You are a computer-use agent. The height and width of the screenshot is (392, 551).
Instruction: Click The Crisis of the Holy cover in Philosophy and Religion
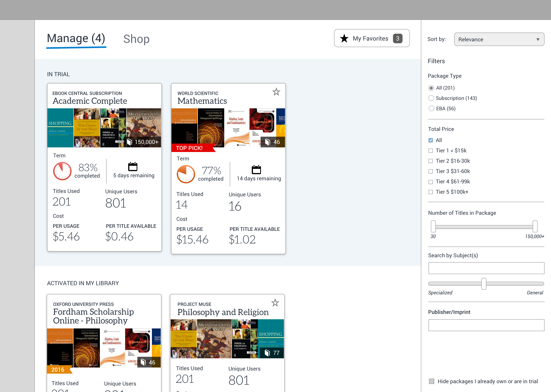coord(184,339)
